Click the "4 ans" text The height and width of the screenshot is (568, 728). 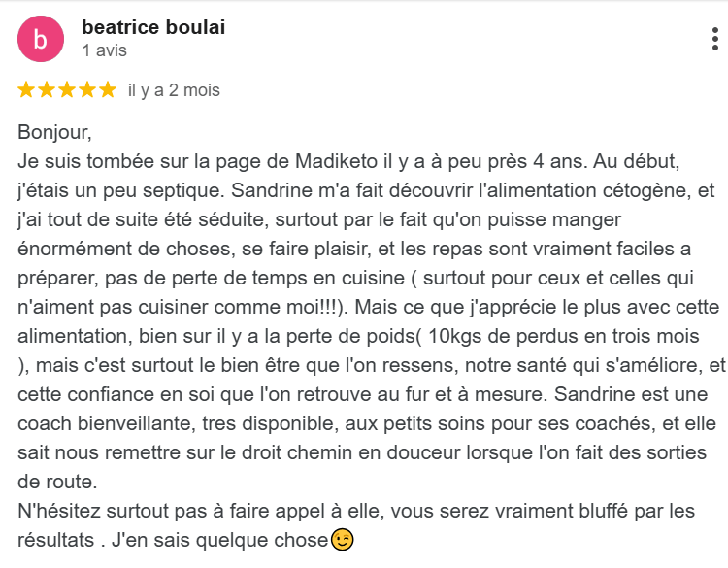560,161
